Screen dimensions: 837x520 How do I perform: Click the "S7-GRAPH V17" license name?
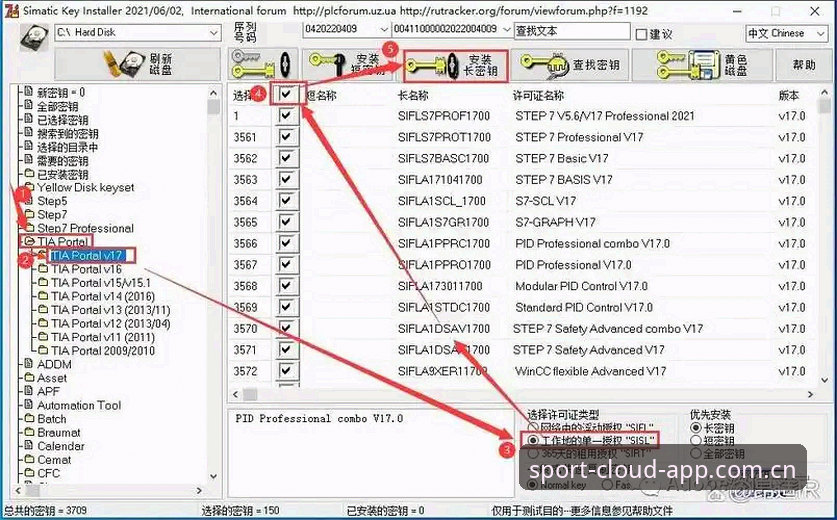tap(555, 222)
